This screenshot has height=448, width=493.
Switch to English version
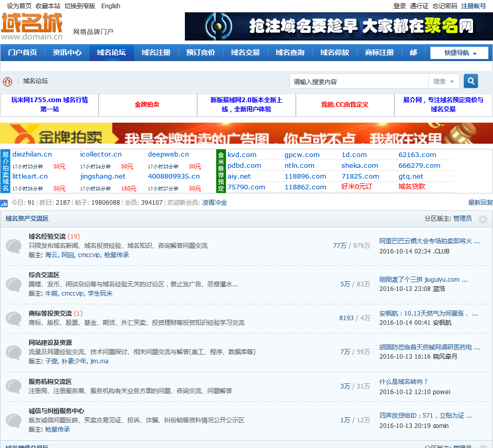click(x=111, y=6)
